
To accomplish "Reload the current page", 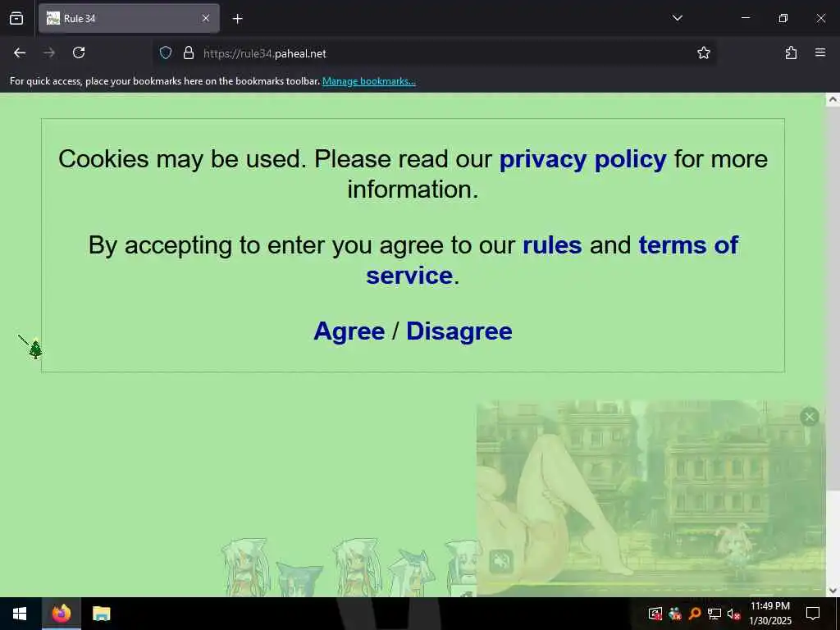I will point(79,52).
